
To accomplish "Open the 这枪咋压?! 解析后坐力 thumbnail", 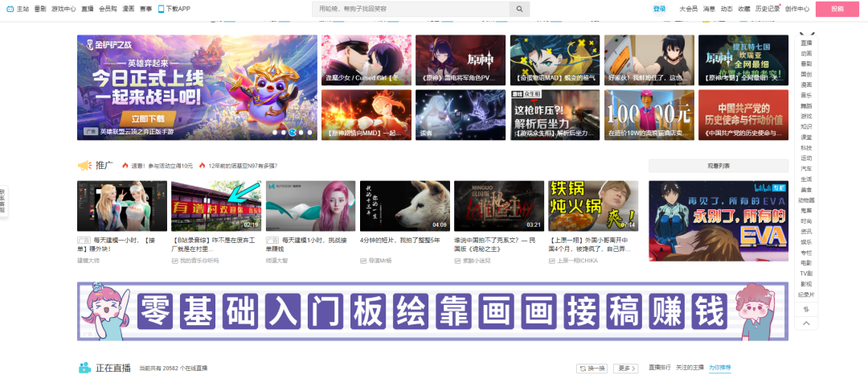I will point(555,115).
